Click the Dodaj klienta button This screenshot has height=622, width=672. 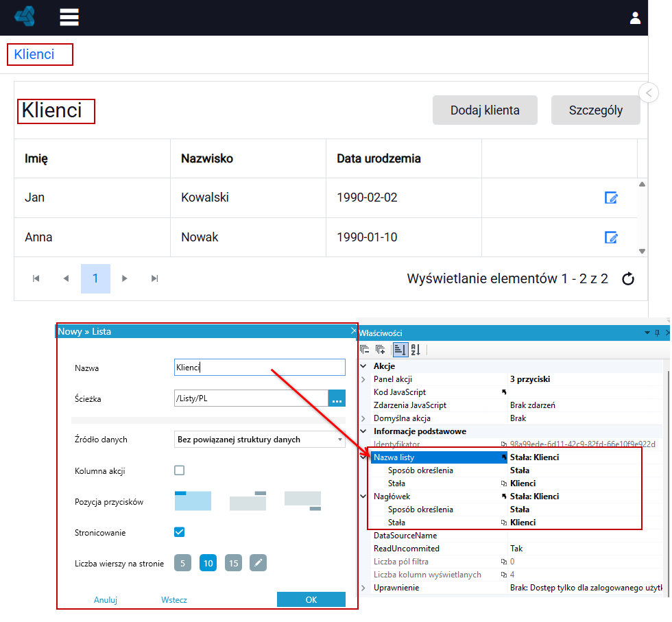[x=485, y=110]
